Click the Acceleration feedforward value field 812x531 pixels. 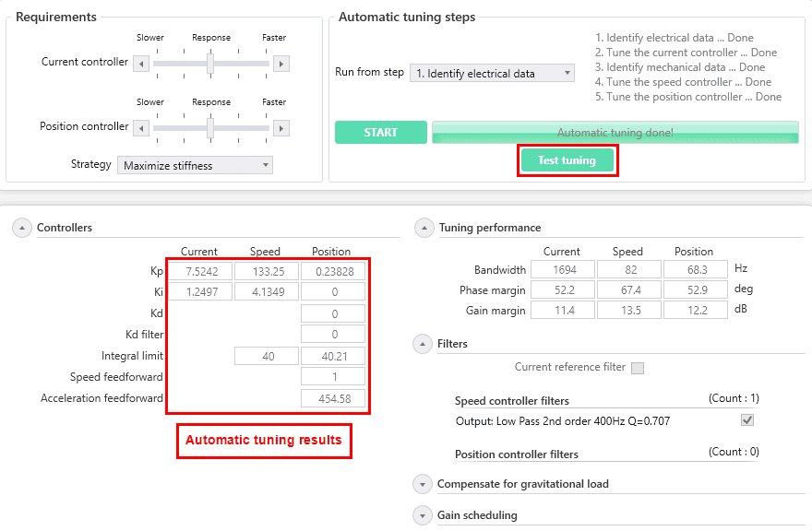tap(333, 399)
